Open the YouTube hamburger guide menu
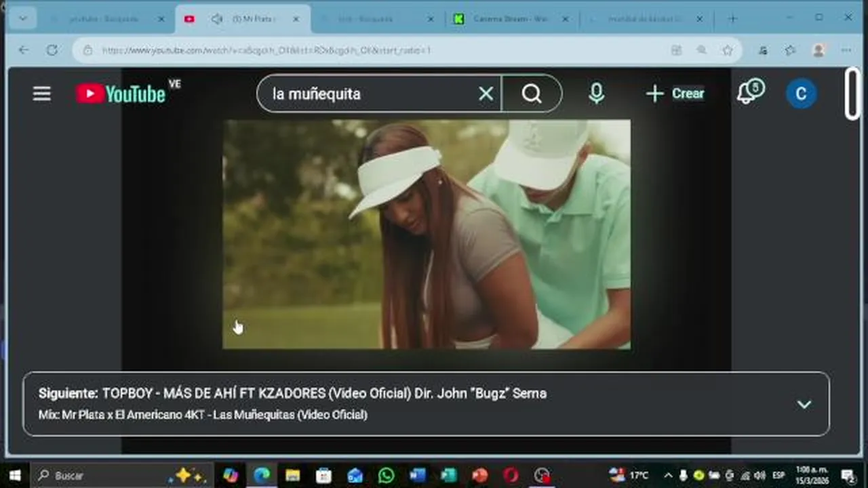This screenshot has height=488, width=868. (x=42, y=94)
